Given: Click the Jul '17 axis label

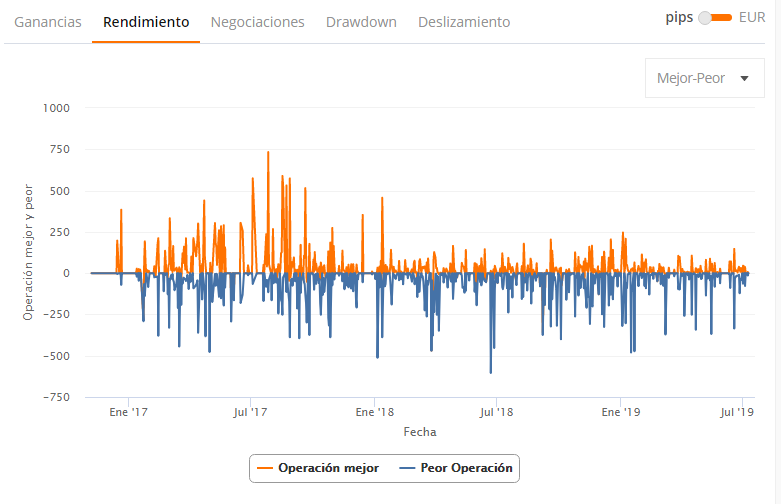Looking at the screenshot, I should [250, 412].
